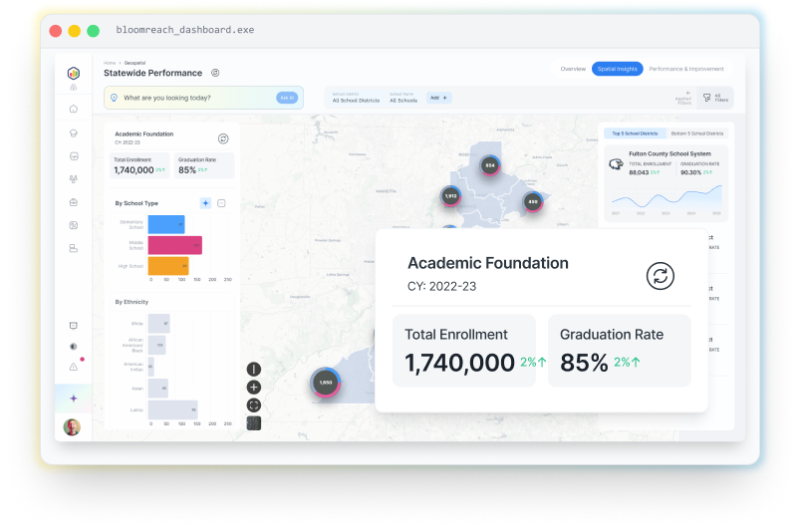Refresh the enlarged Academic Foundation card
Image resolution: width=800 pixels, height=532 pixels.
(x=660, y=276)
